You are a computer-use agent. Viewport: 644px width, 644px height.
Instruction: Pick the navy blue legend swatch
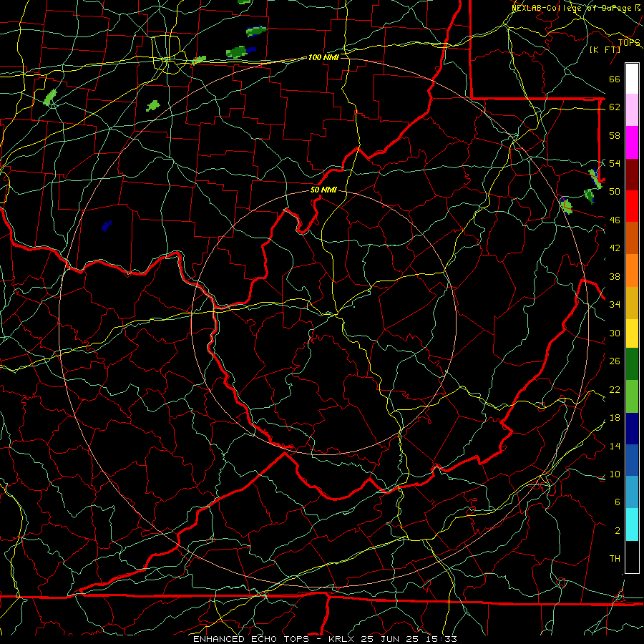pyautogui.click(x=632, y=429)
